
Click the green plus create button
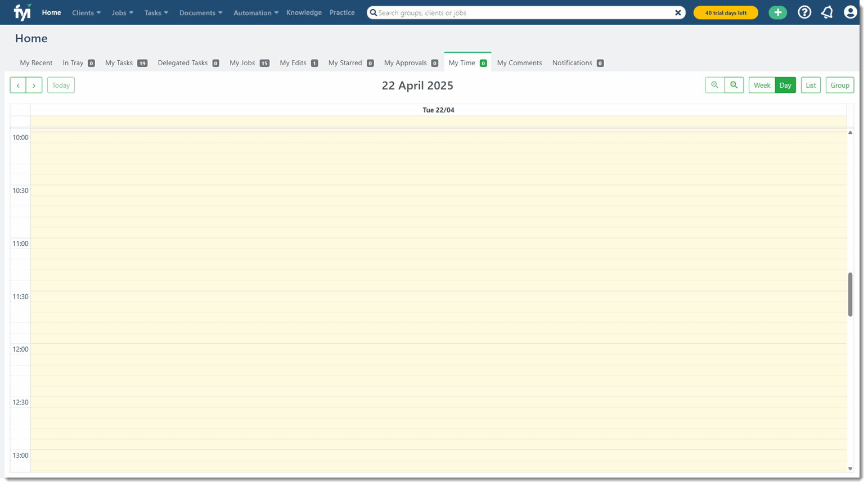point(778,12)
